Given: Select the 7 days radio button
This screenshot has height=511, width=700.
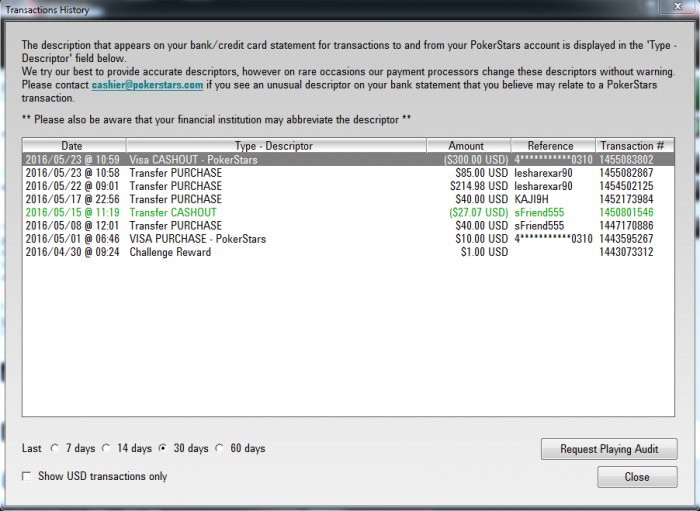Looking at the screenshot, I should click(55, 448).
